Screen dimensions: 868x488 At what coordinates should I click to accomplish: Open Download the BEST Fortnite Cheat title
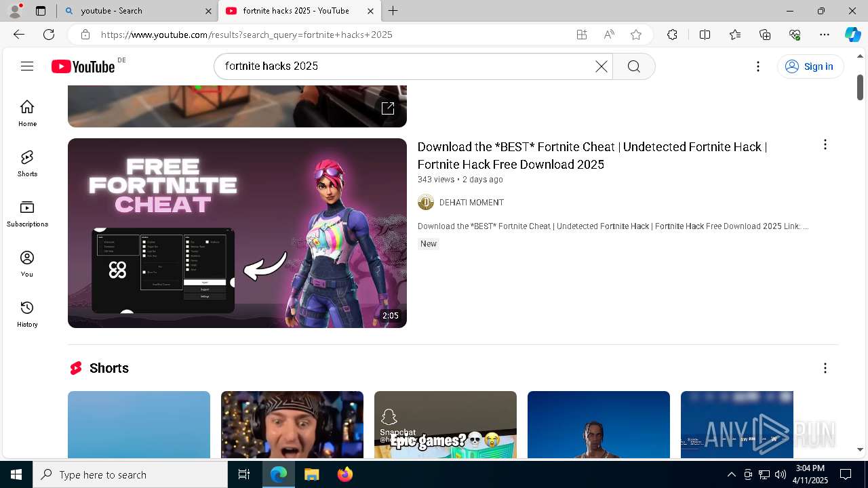tap(592, 155)
